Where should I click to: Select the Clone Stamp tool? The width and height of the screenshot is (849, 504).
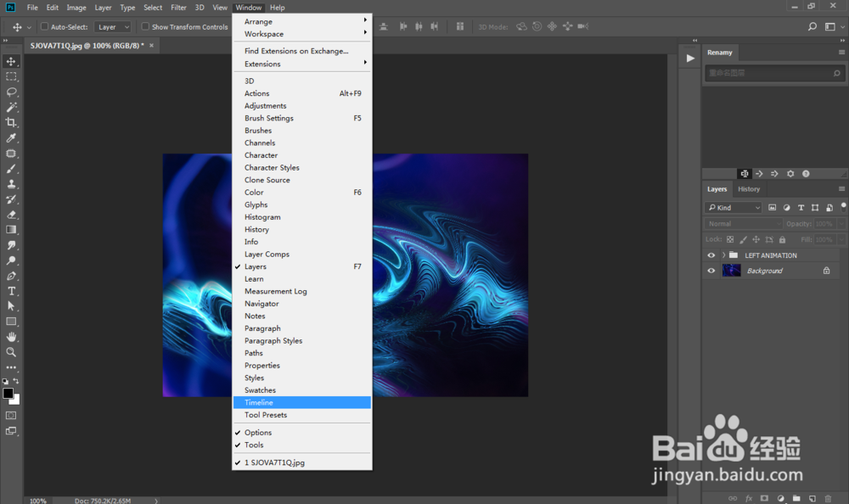11,184
